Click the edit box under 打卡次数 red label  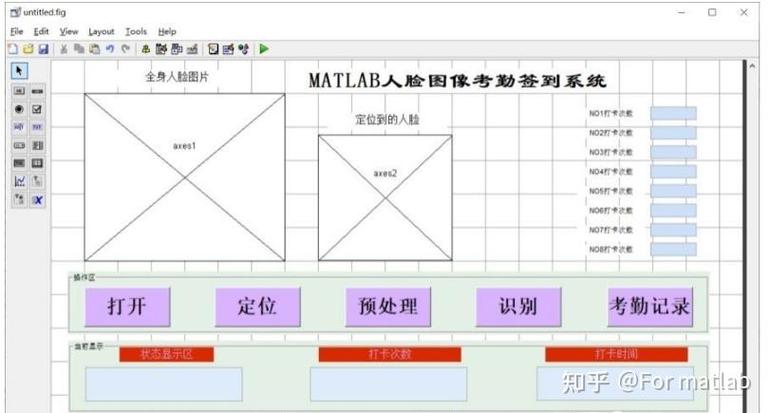click(388, 384)
